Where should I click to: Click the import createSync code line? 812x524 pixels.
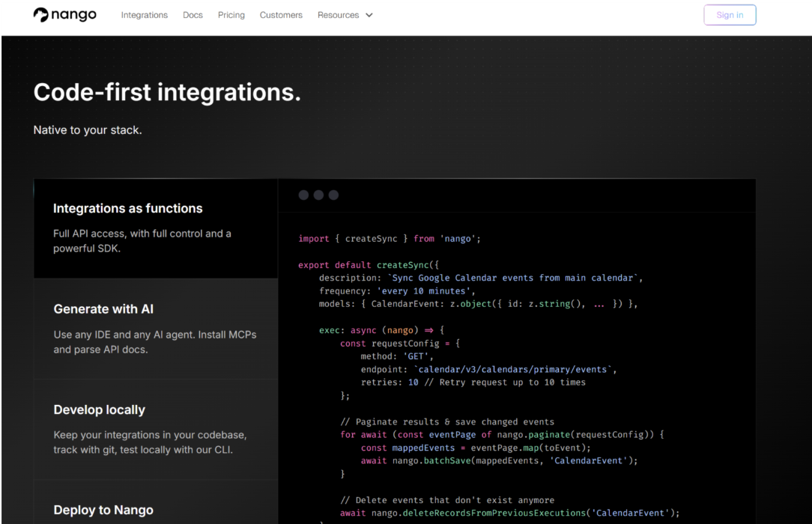[x=389, y=239]
